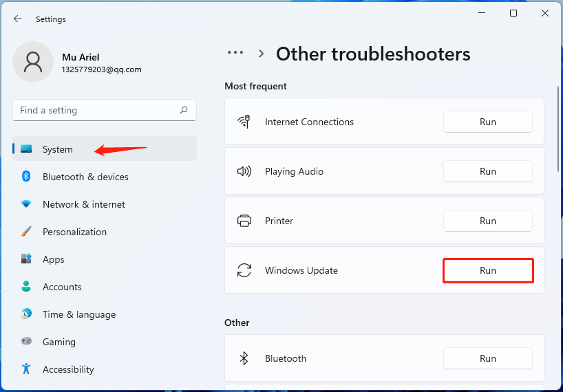Click the Bluetooth troubleshooter icon
This screenshot has height=392, width=563.
tap(244, 358)
